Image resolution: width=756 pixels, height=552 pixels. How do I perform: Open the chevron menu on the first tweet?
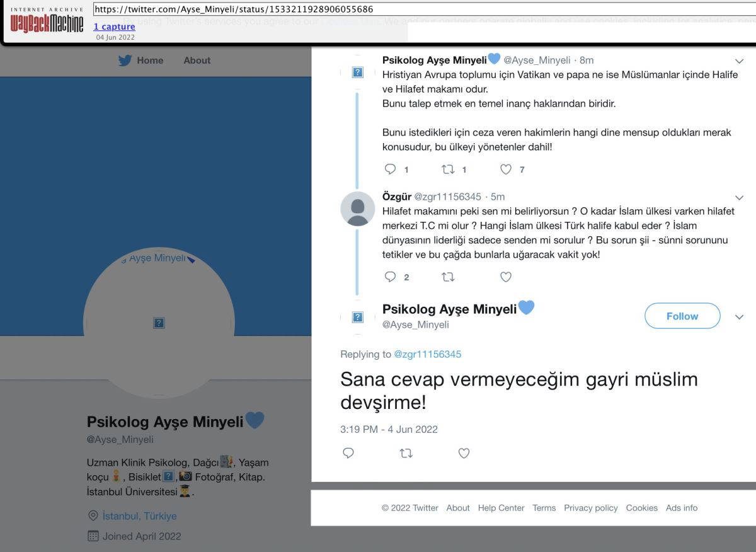pos(740,60)
